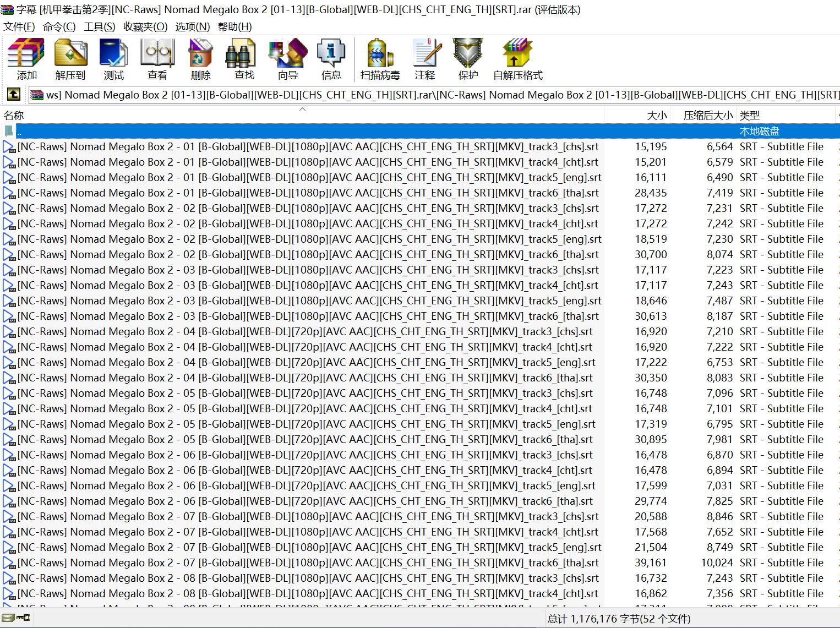Click the 本地磁盘 type cell
Image resolution: width=840 pixels, height=628 pixels.
point(760,131)
